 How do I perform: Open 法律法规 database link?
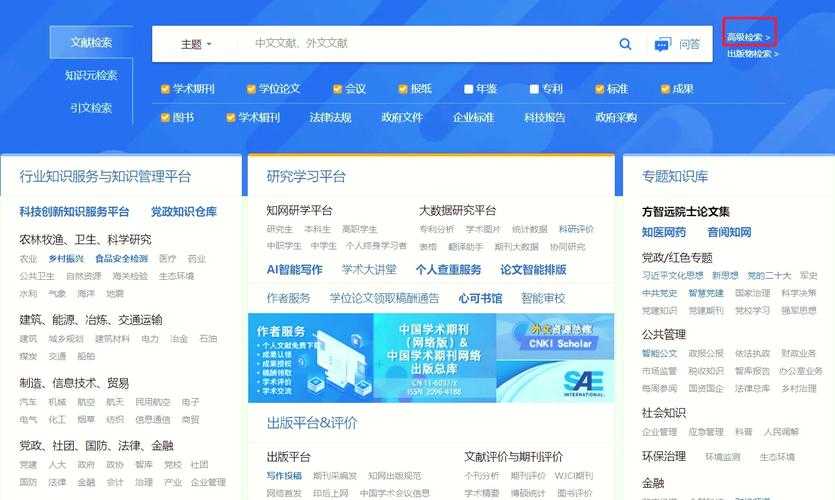pyautogui.click(x=330, y=117)
